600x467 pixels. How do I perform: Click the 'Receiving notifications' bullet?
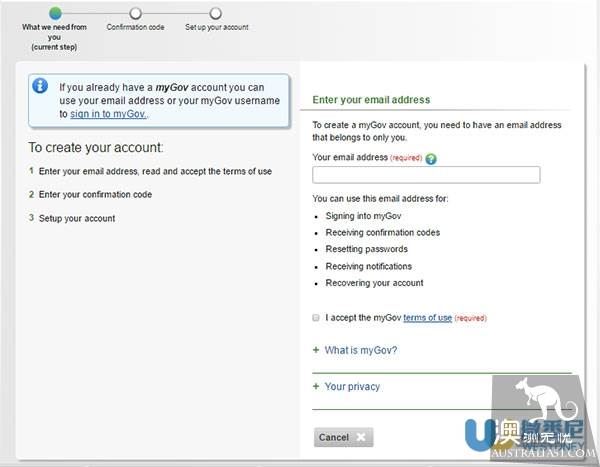[x=368, y=266]
